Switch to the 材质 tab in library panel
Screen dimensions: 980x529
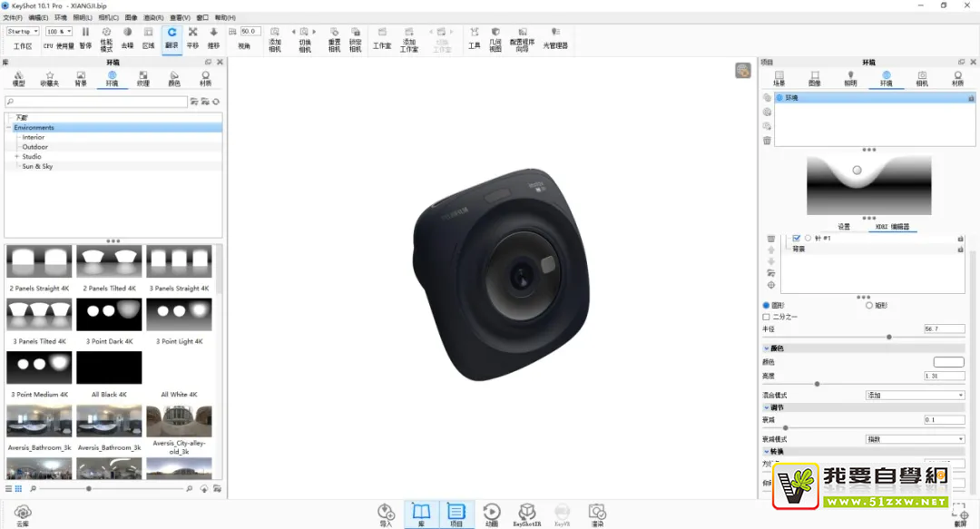[205, 78]
